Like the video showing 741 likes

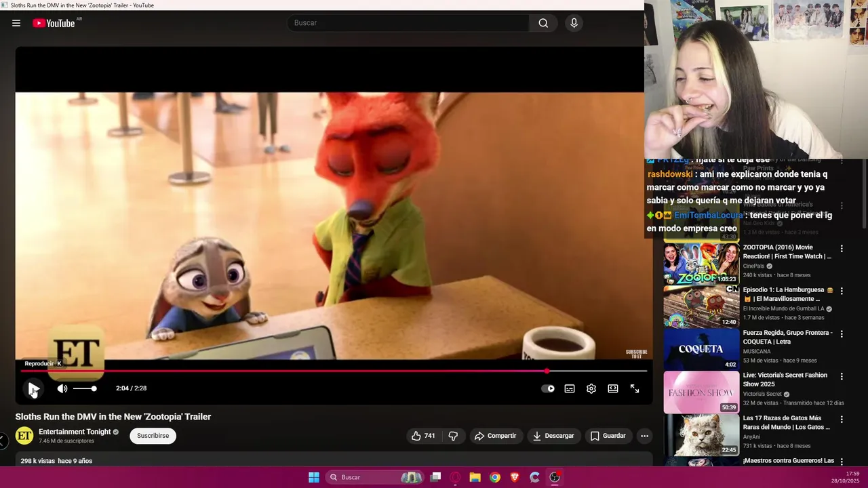click(x=423, y=436)
